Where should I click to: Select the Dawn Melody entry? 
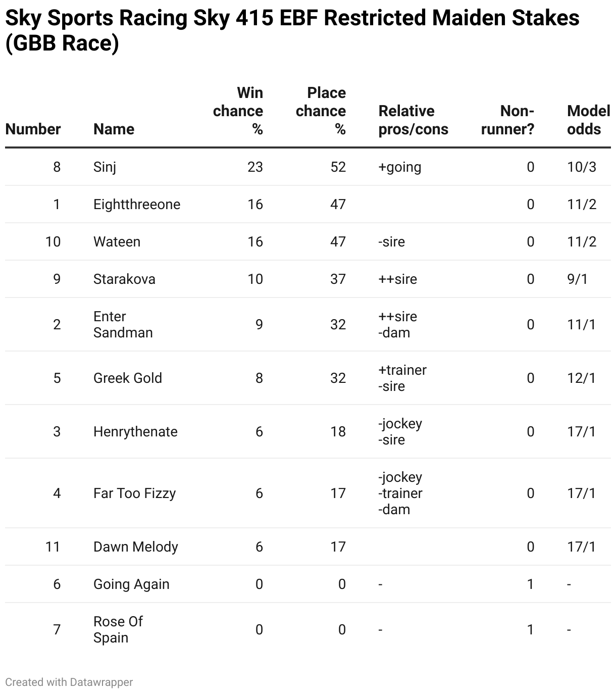tap(135, 547)
